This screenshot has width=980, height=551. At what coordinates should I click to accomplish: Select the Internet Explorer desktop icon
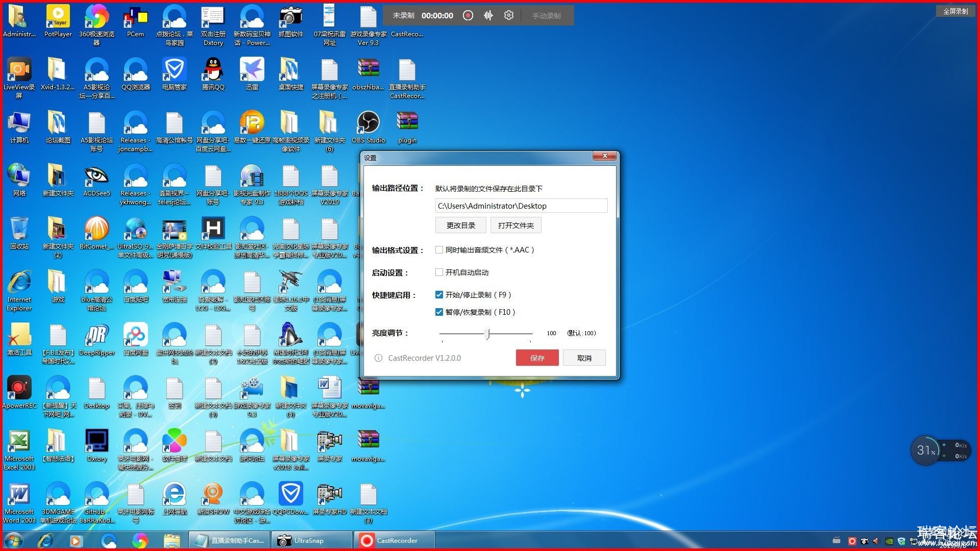pyautogui.click(x=19, y=290)
